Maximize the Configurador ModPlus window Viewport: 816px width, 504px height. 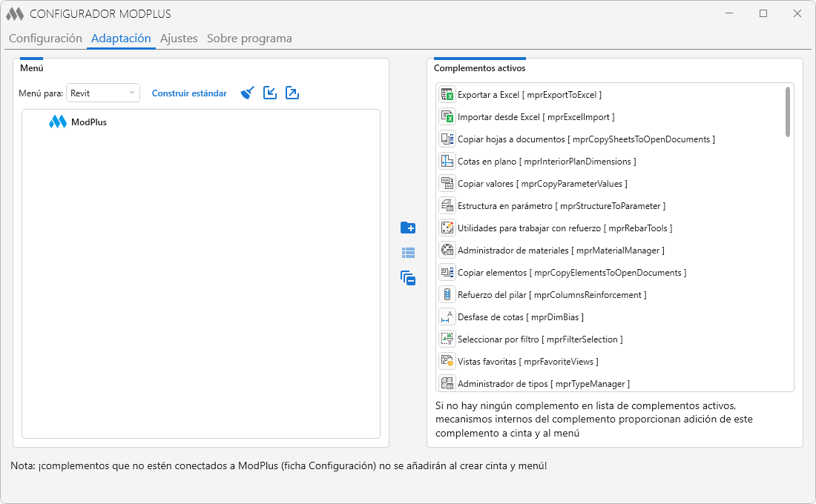(x=763, y=13)
